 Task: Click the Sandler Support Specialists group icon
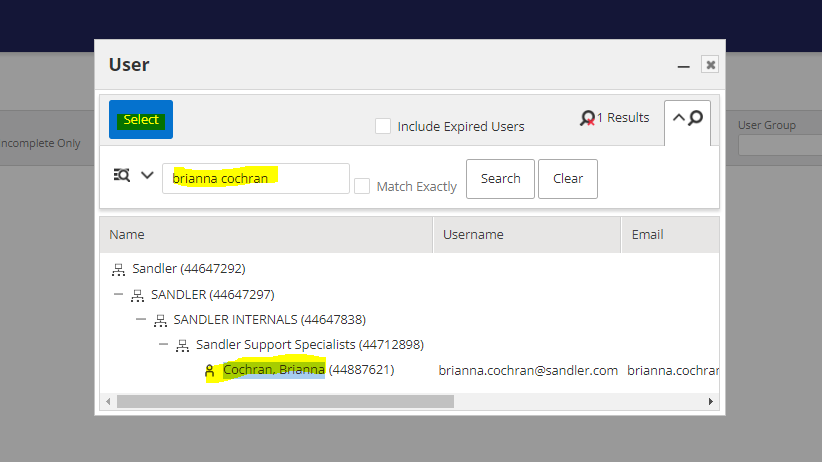182,345
